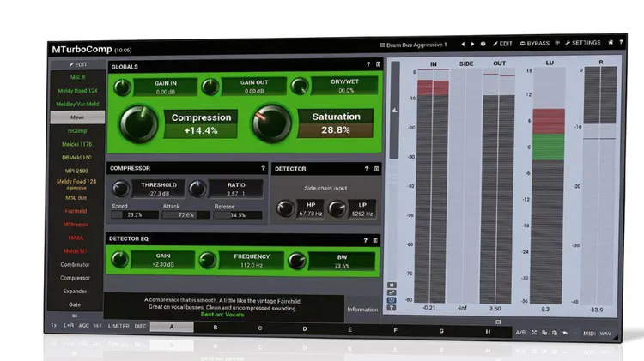Open the L+R channel mode selector
This screenshot has height=361, width=644.
[67, 327]
